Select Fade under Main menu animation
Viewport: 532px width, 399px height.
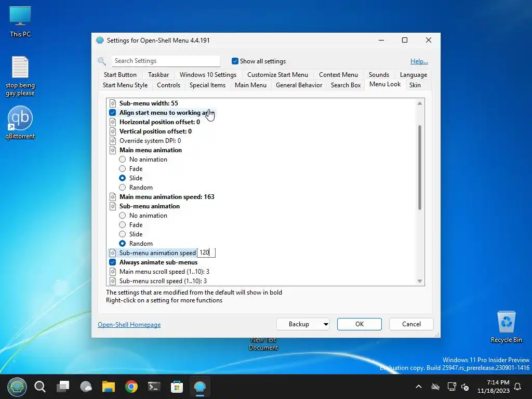coord(123,169)
